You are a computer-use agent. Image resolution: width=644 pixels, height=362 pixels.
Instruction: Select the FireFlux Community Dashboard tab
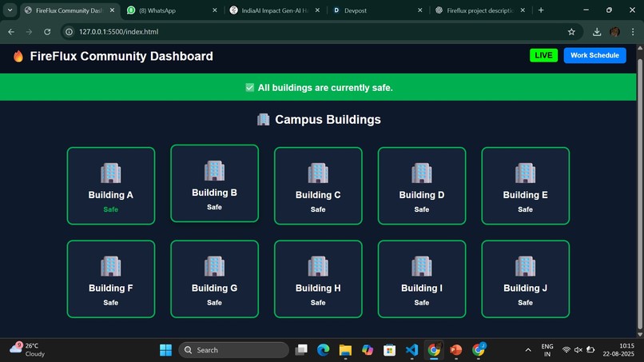(69, 10)
